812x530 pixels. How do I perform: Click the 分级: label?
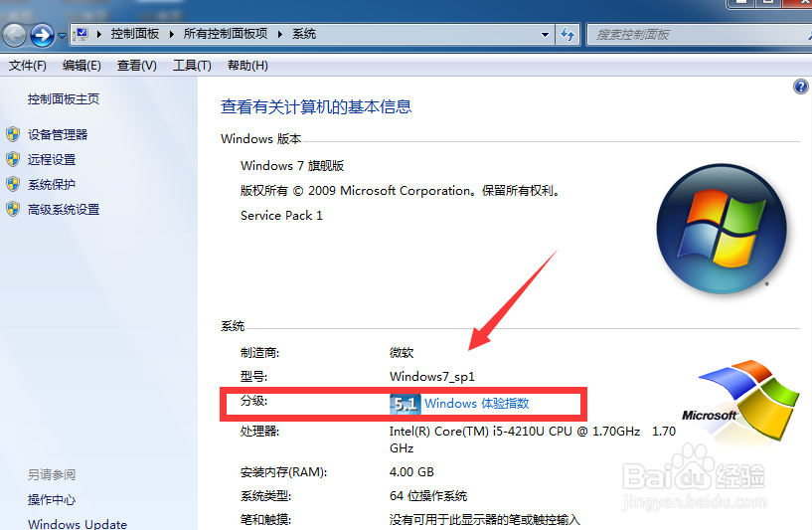pyautogui.click(x=253, y=401)
